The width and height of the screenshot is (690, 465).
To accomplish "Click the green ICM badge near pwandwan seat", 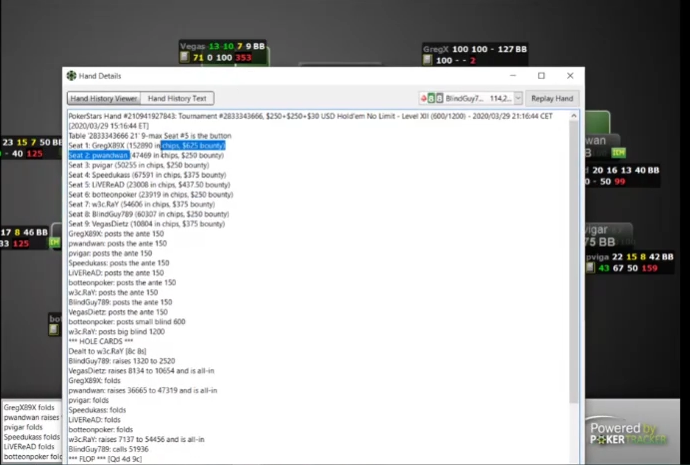I will point(618,153).
